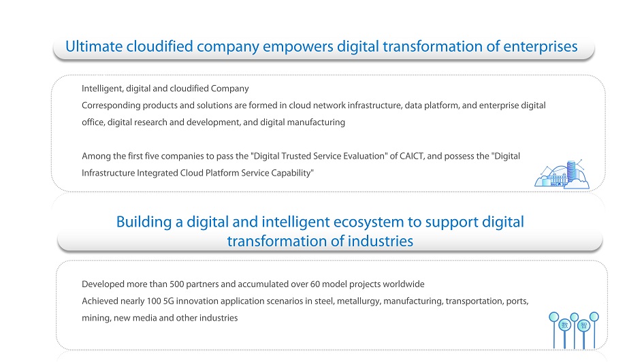The width and height of the screenshot is (644, 362).
Task: Click the text "mining, new media and other industries"
Action: [160, 318]
